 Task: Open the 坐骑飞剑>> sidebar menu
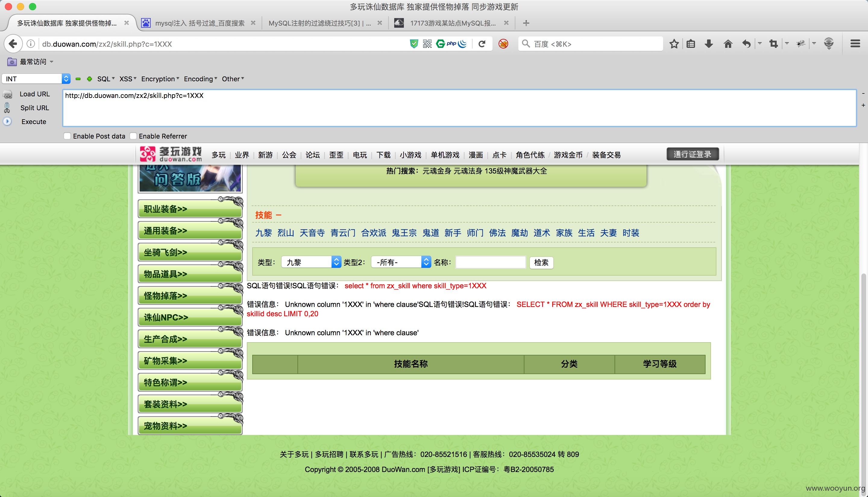190,252
